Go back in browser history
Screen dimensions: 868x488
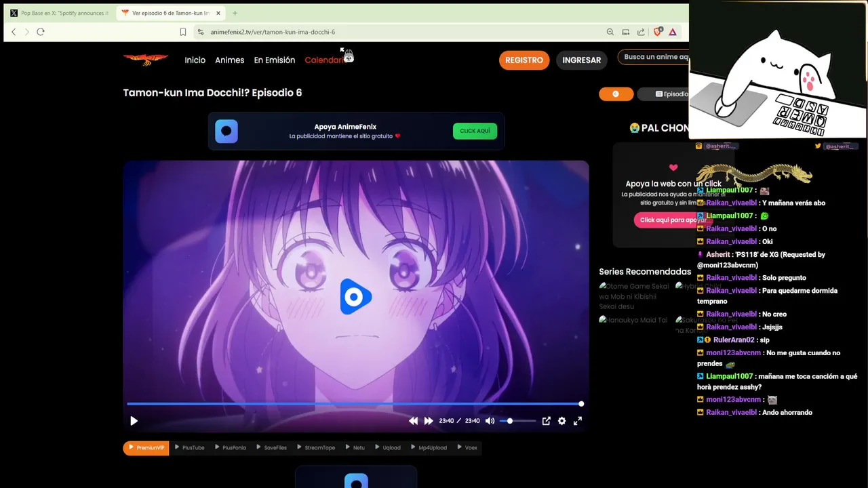point(14,32)
